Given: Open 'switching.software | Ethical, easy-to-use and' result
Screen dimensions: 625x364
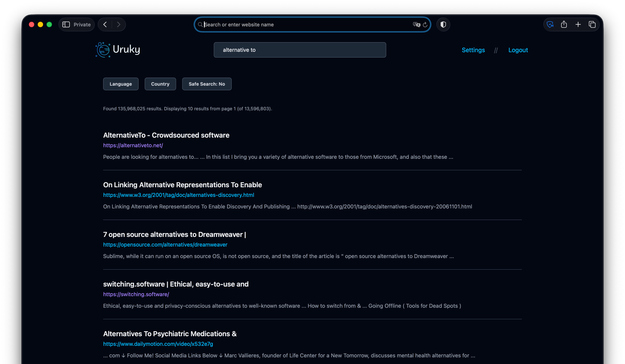Looking at the screenshot, I should [x=176, y=284].
